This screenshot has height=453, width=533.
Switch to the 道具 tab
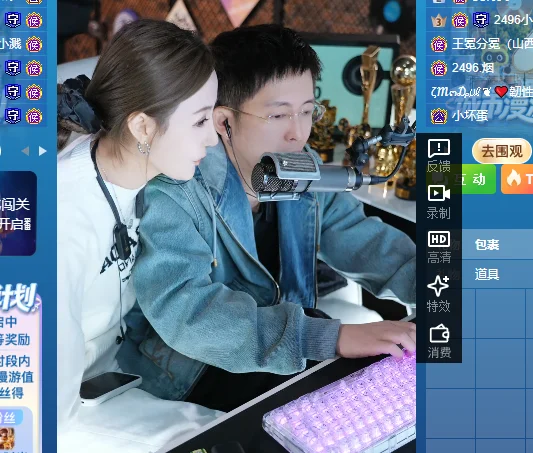[x=487, y=274]
